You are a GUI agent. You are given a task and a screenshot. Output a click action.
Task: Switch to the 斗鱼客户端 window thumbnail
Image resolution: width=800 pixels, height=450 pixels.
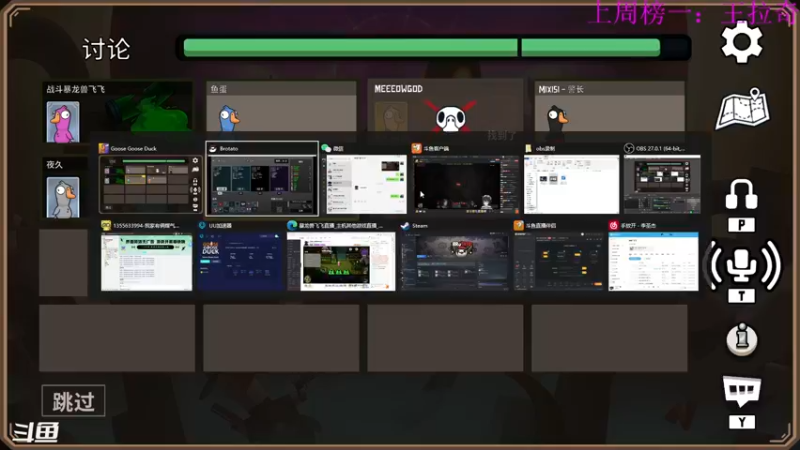pos(466,179)
